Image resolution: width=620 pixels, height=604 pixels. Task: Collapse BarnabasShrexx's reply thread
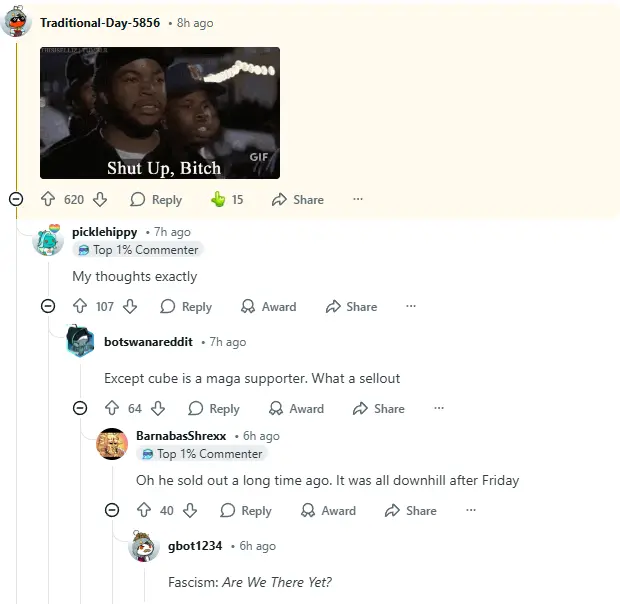pyautogui.click(x=112, y=510)
